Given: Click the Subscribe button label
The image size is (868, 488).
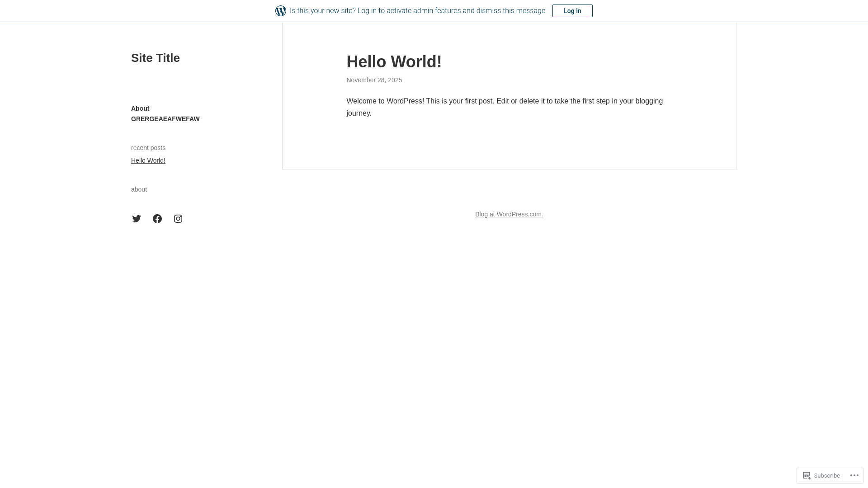Looking at the screenshot, I should (x=827, y=475).
